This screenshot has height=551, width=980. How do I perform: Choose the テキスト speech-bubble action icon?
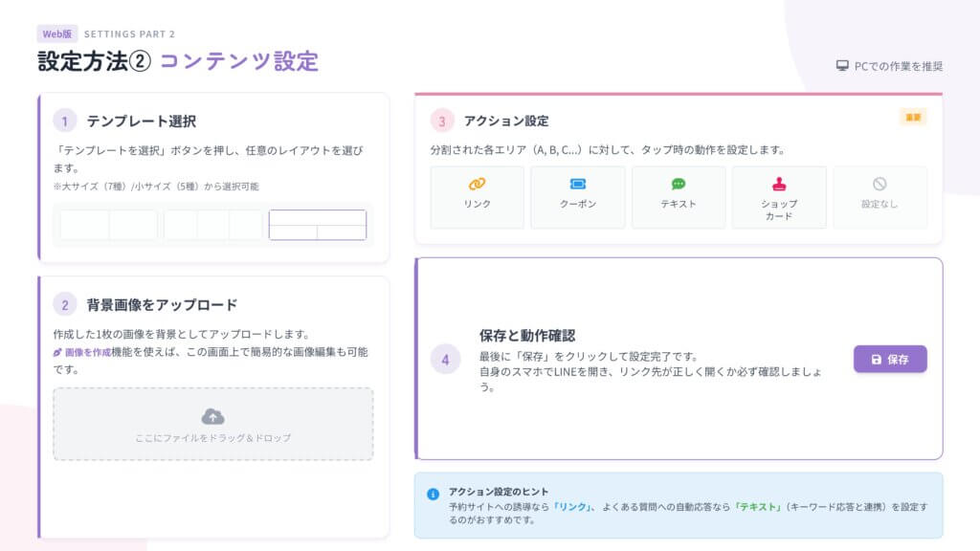pos(679,184)
